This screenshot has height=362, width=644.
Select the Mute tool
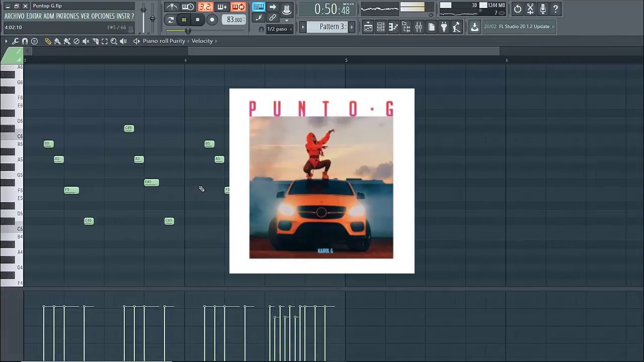pyautogui.click(x=86, y=41)
